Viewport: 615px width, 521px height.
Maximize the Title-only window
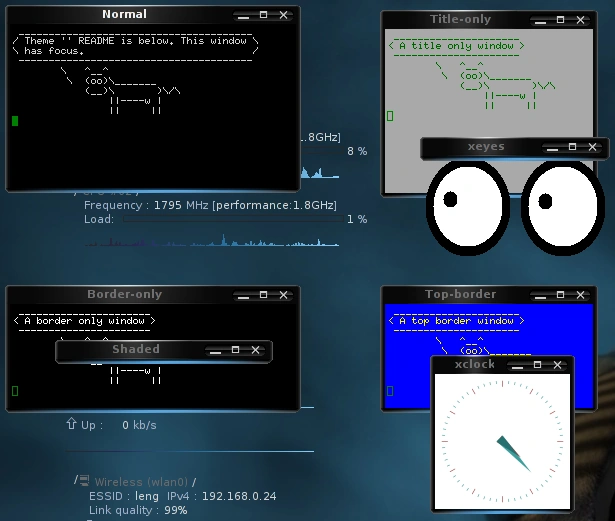(x=560, y=20)
